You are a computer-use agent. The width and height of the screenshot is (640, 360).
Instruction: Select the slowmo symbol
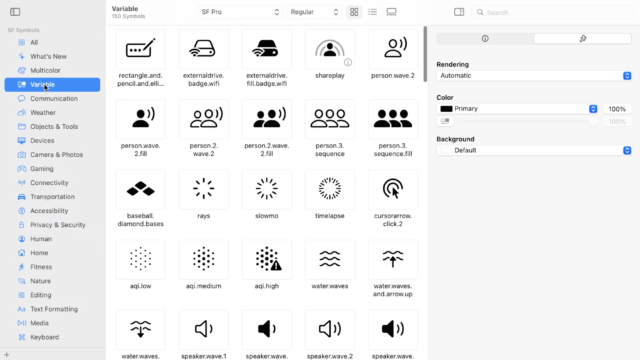267,189
